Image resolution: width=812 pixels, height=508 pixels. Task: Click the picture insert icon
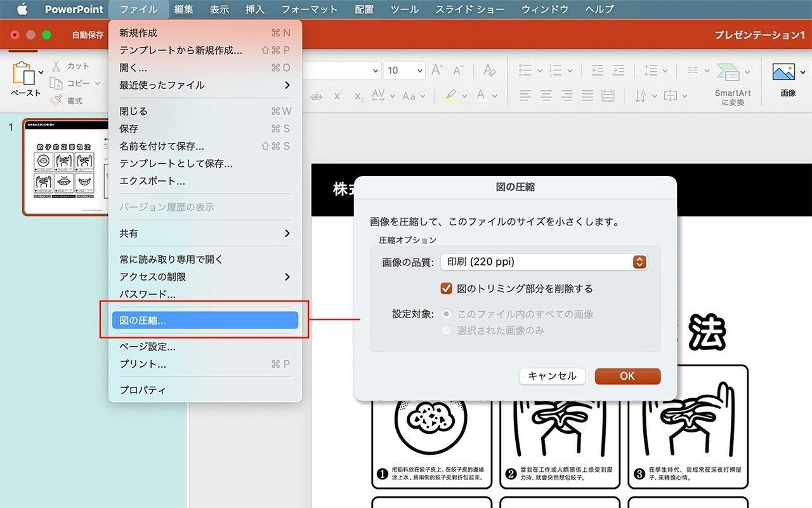(784, 72)
